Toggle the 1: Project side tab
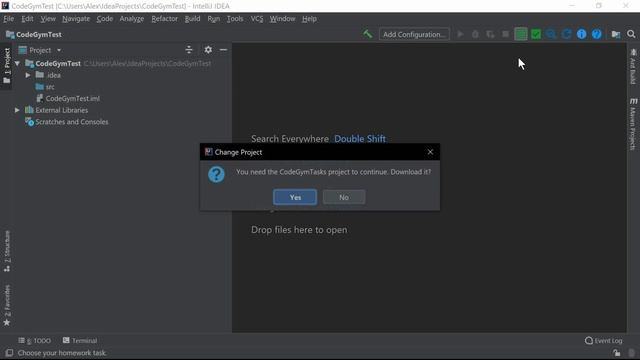Image resolution: width=640 pixels, height=360 pixels. 7,65
